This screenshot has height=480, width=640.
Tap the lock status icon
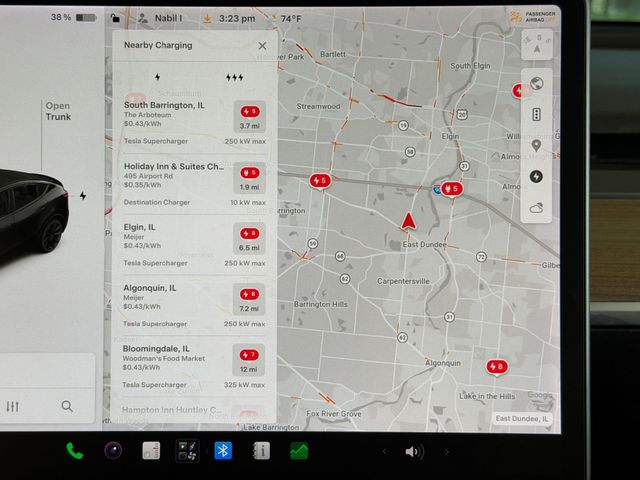click(115, 18)
